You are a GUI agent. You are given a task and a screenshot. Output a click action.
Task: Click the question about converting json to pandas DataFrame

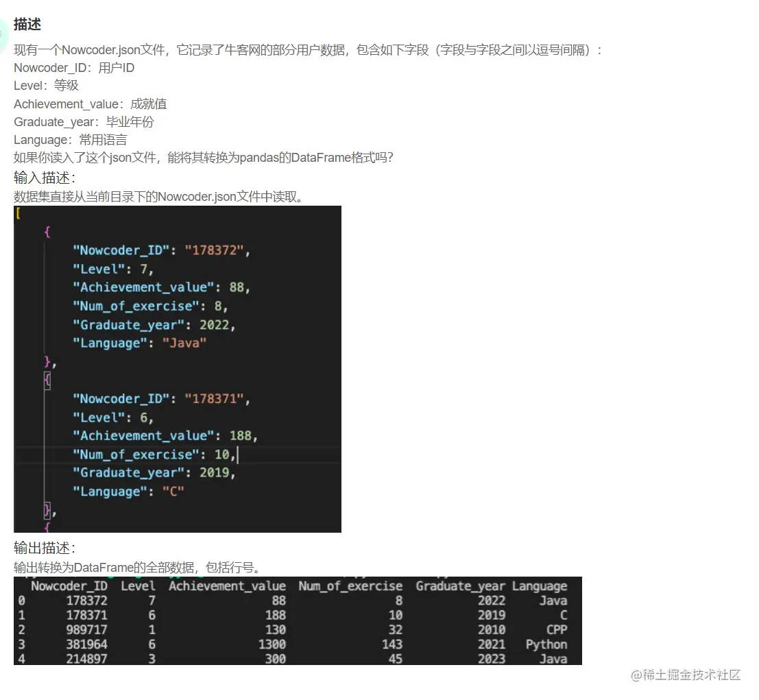point(204,158)
